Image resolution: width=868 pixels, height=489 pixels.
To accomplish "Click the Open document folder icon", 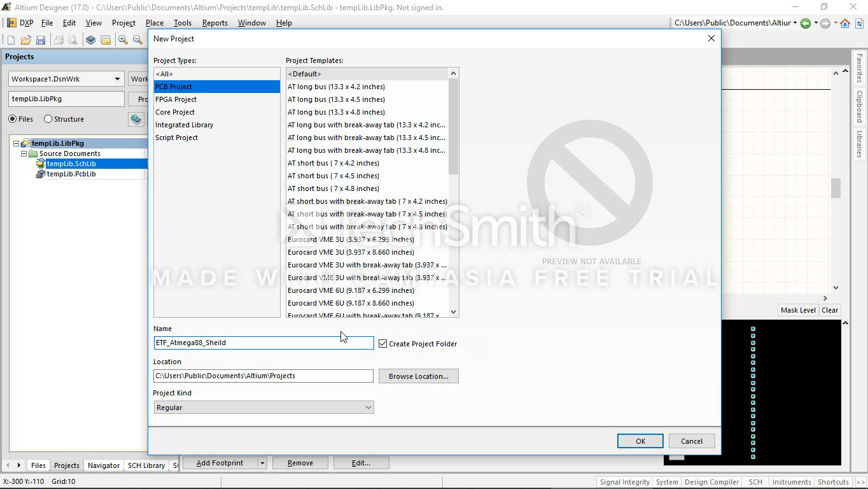I will pos(26,40).
